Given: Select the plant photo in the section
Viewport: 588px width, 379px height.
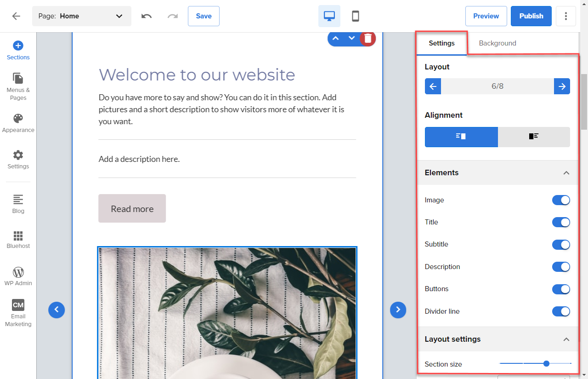Looking at the screenshot, I should point(227,313).
